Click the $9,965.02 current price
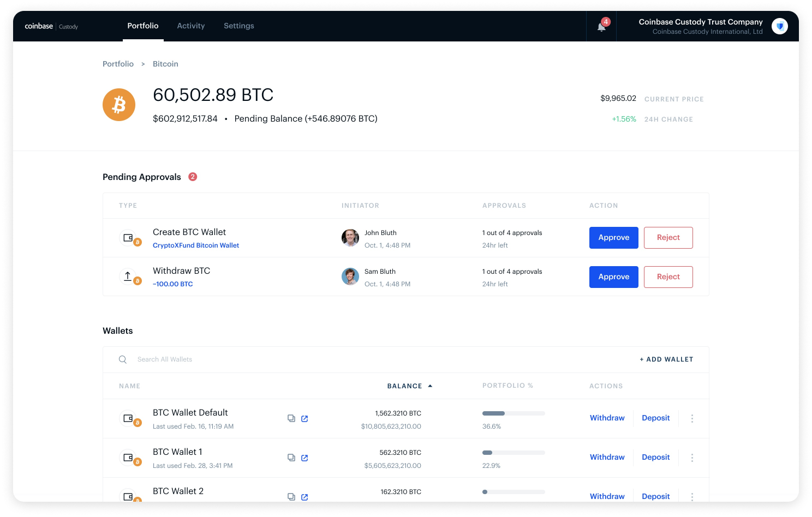The height and width of the screenshot is (517, 812). (618, 99)
